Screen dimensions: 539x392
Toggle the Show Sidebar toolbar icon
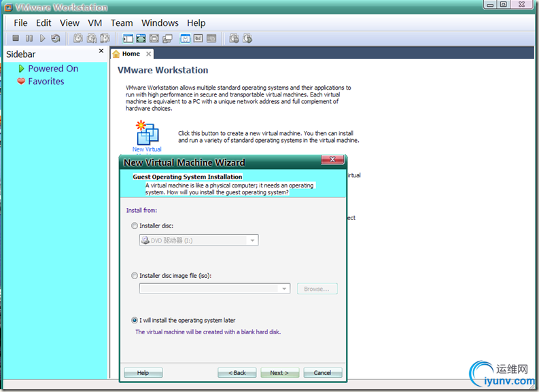128,38
